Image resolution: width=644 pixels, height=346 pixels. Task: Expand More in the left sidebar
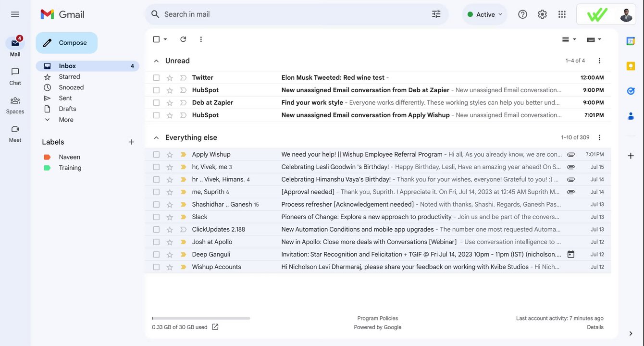point(66,120)
